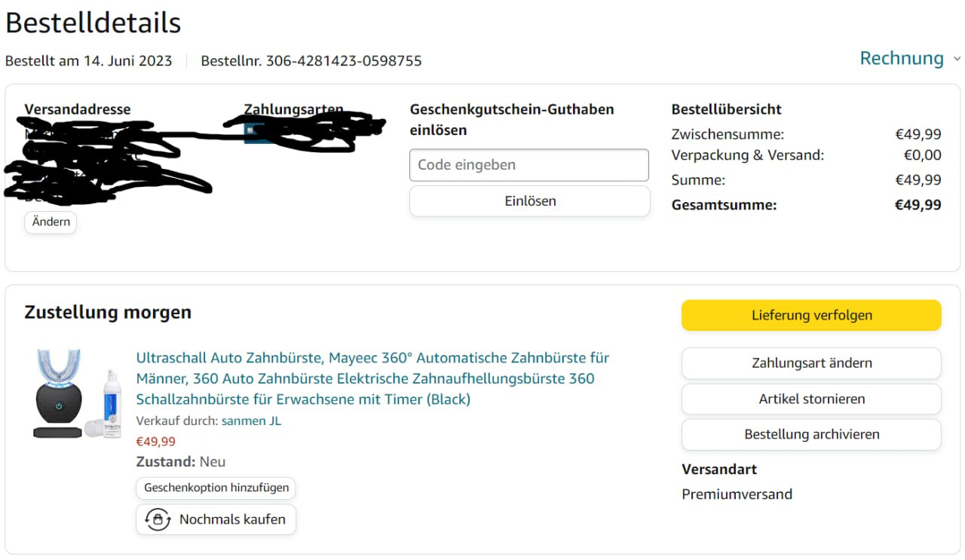Choose Zahlungsart ändern
The image size is (965, 560).
(811, 363)
